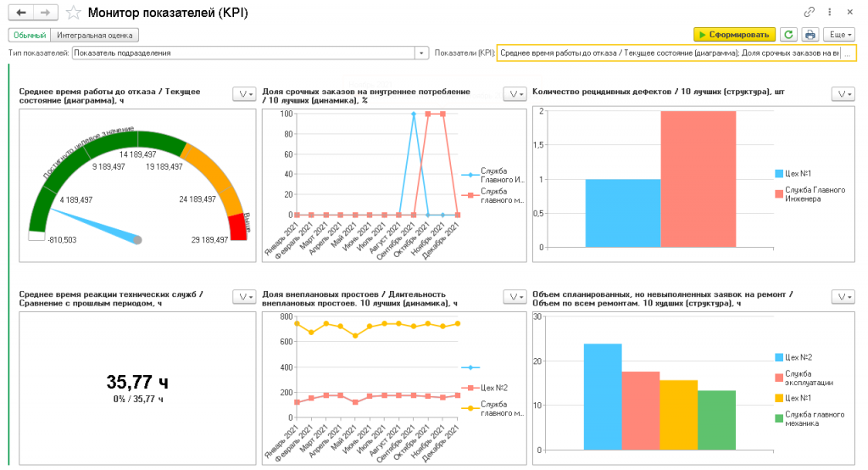The height and width of the screenshot is (470, 868).
Task: Click the Служба Главного Инженера legend swatch in the defects chart
Action: [x=779, y=194]
